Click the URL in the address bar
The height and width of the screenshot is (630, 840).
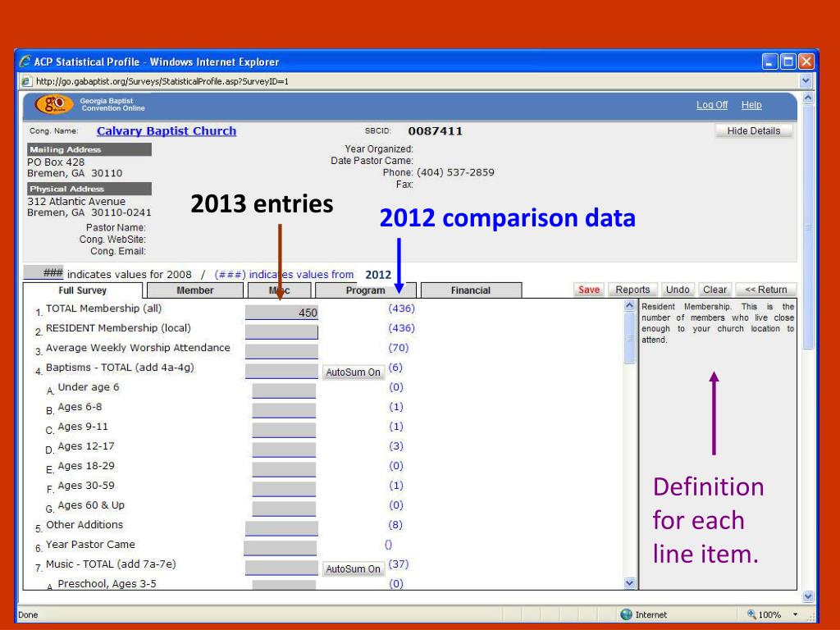click(x=162, y=81)
